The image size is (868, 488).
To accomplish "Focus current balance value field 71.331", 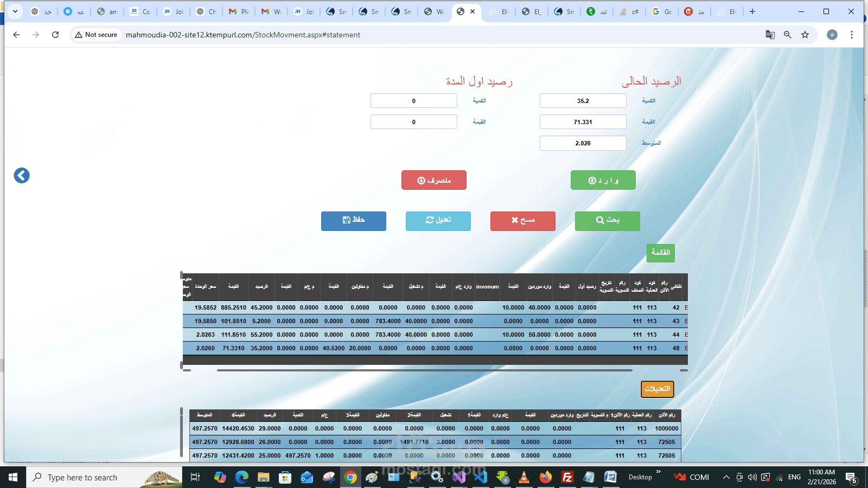I will 583,122.
